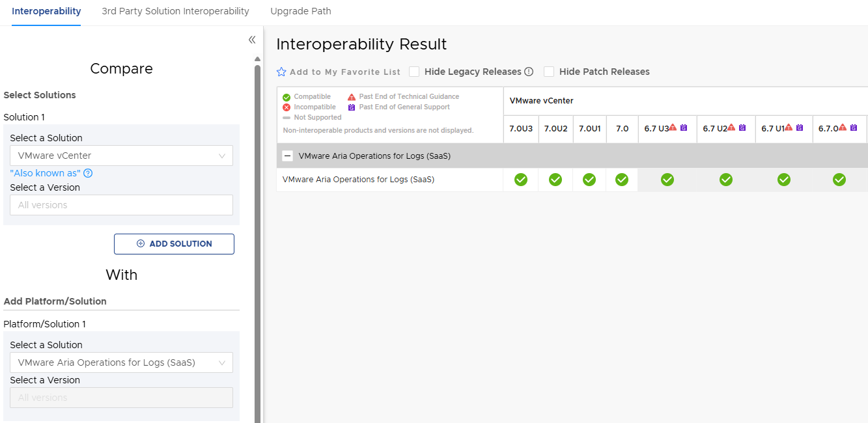Image resolution: width=868 pixels, height=423 pixels.
Task: Switch to 3rd Party Solution Interoperability tab
Action: click(x=175, y=11)
